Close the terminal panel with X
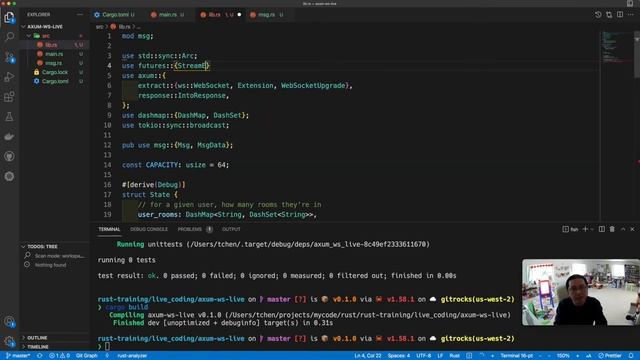 click(632, 229)
